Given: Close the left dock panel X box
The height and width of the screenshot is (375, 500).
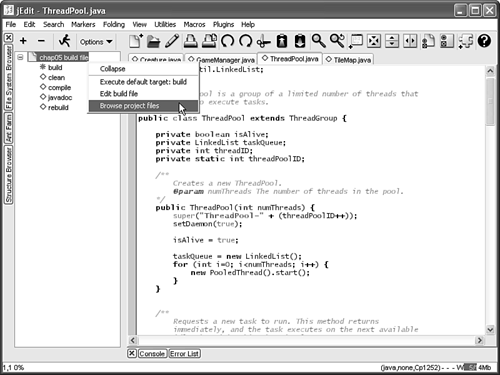Looking at the screenshot, I should (x=8, y=38).
